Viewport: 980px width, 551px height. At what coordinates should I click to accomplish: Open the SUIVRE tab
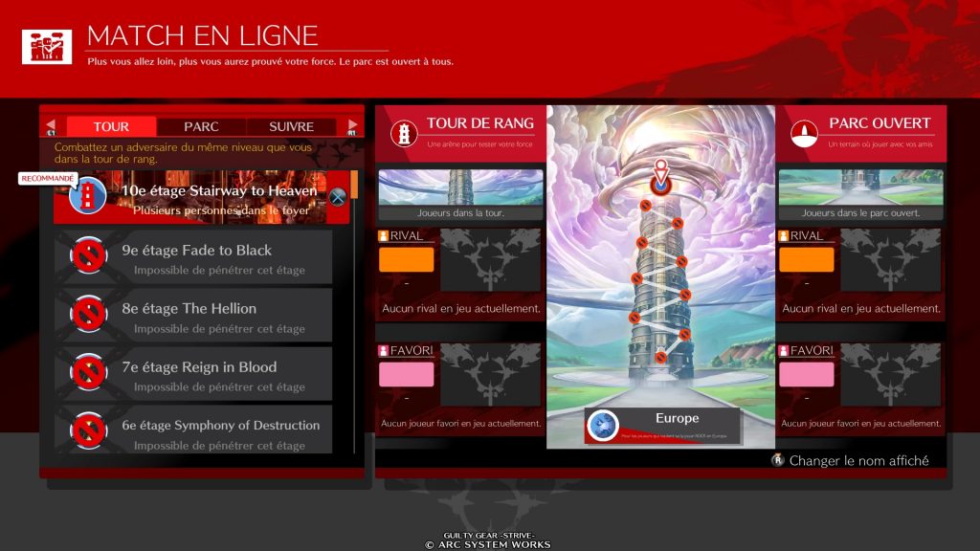[291, 127]
